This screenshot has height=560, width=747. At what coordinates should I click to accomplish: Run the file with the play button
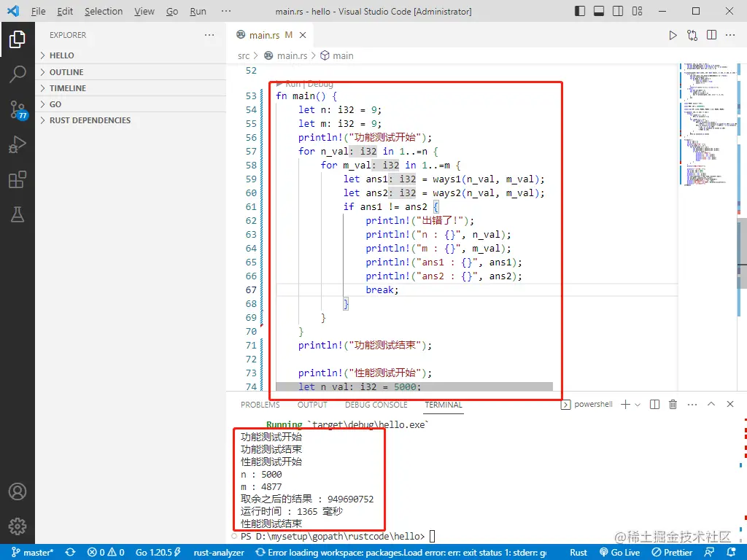tap(673, 35)
